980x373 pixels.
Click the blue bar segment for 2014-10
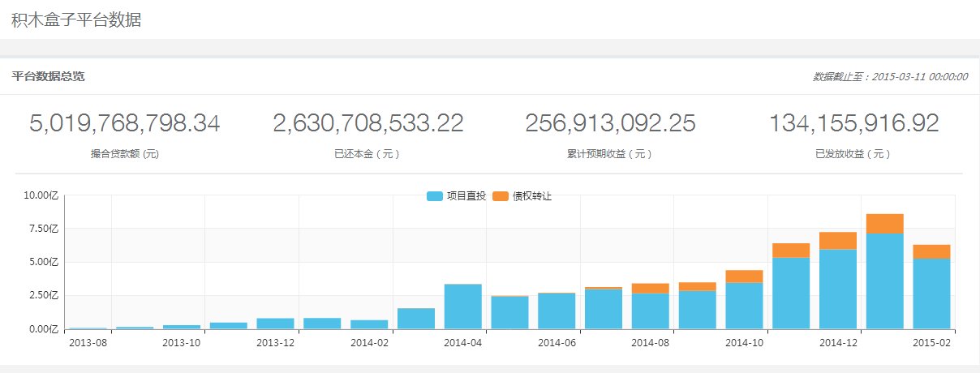click(745, 306)
